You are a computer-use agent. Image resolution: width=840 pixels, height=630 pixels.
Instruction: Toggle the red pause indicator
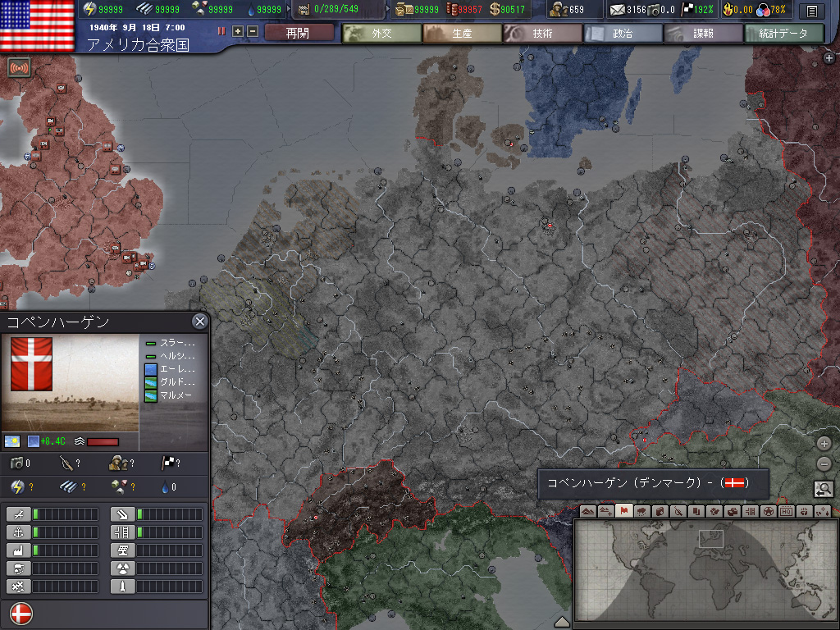tap(221, 32)
